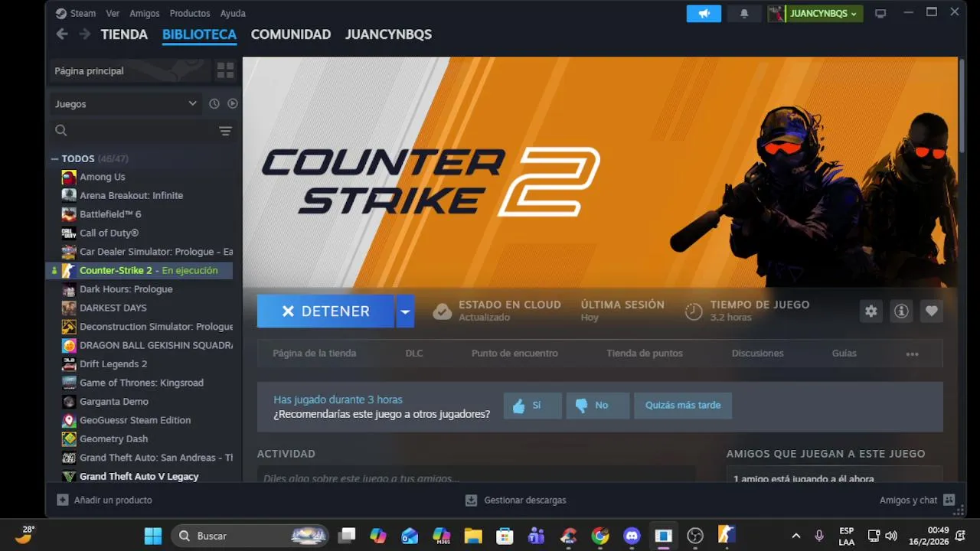The width and height of the screenshot is (980, 551).
Task: Select Dark Hours: Prologue
Action: (139, 289)
